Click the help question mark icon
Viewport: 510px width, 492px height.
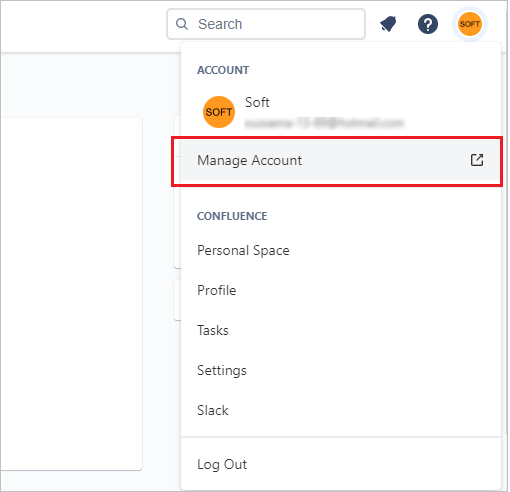click(428, 24)
